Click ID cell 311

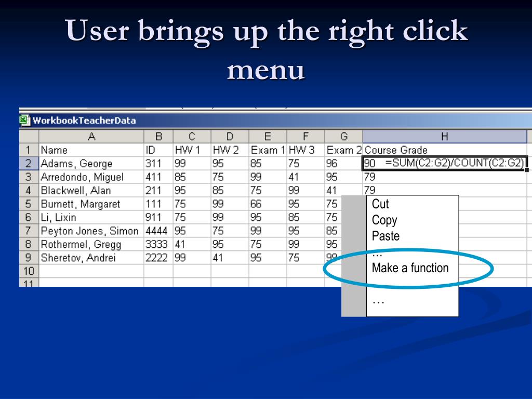158,164
